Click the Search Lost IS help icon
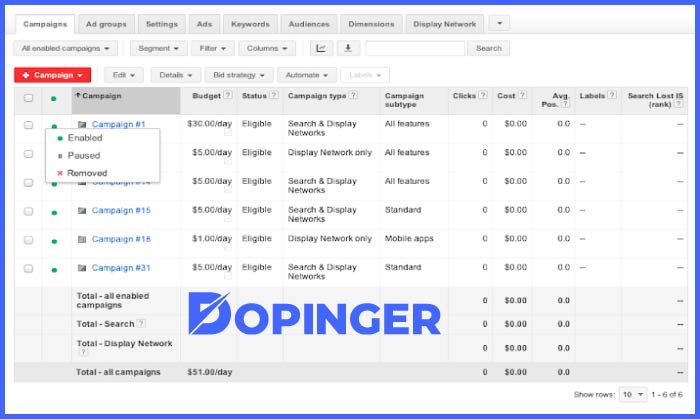The width and height of the screenshot is (700, 419). (x=679, y=104)
